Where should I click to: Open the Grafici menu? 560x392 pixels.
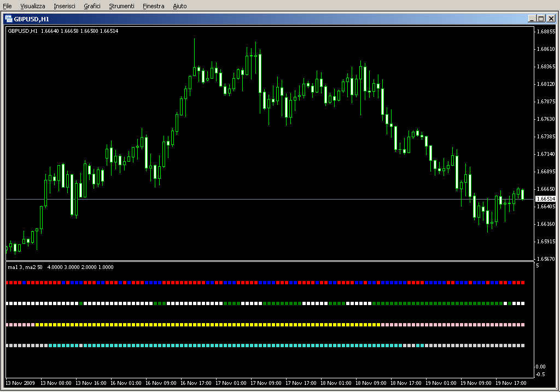(92, 6)
